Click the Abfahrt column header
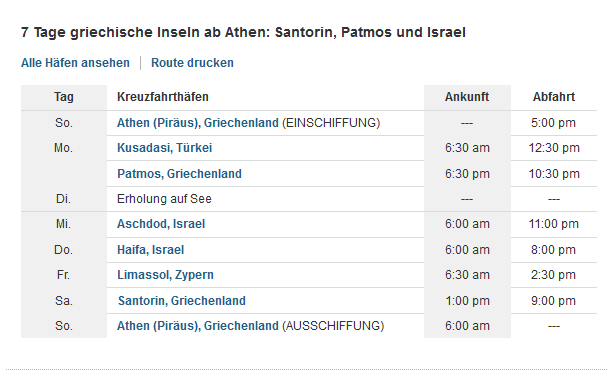This screenshot has width=607, height=382. click(554, 97)
